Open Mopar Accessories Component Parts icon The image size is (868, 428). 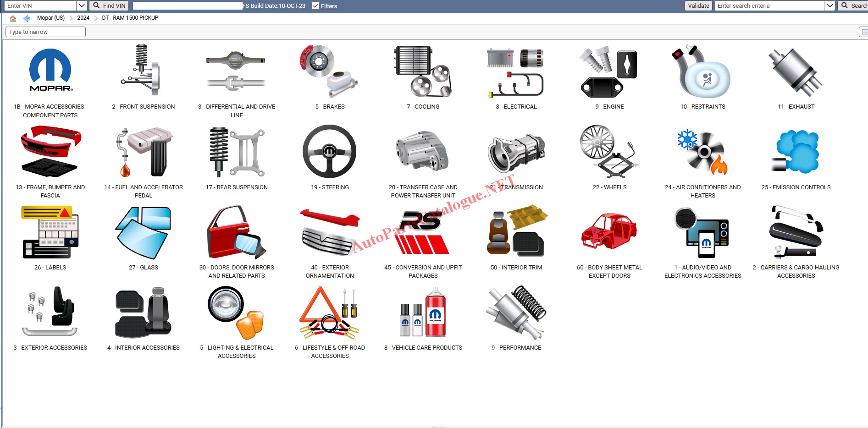coord(50,70)
